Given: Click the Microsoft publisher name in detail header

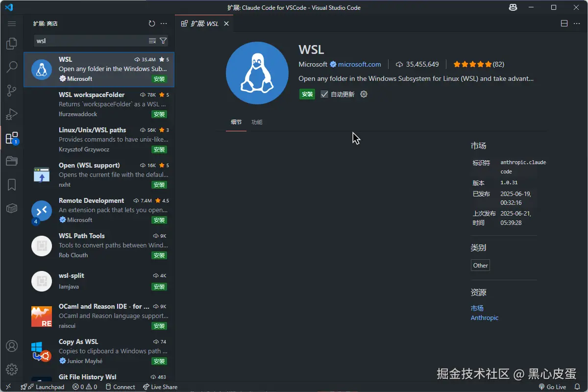Looking at the screenshot, I should [x=313, y=64].
